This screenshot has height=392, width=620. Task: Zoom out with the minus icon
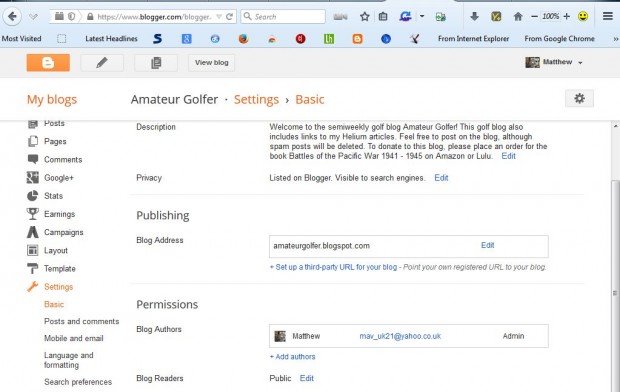pos(534,17)
